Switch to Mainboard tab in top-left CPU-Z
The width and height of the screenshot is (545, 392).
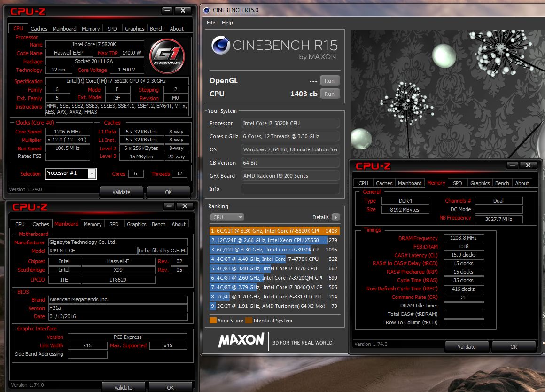[x=64, y=29]
